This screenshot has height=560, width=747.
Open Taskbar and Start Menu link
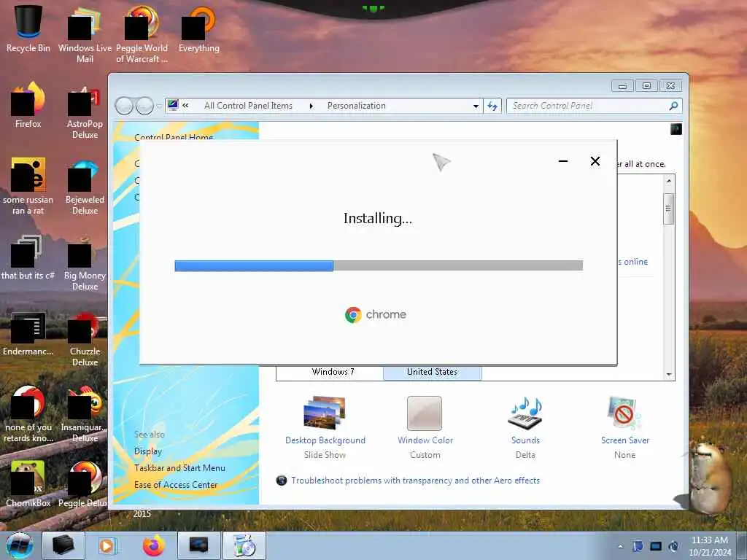pyautogui.click(x=179, y=467)
